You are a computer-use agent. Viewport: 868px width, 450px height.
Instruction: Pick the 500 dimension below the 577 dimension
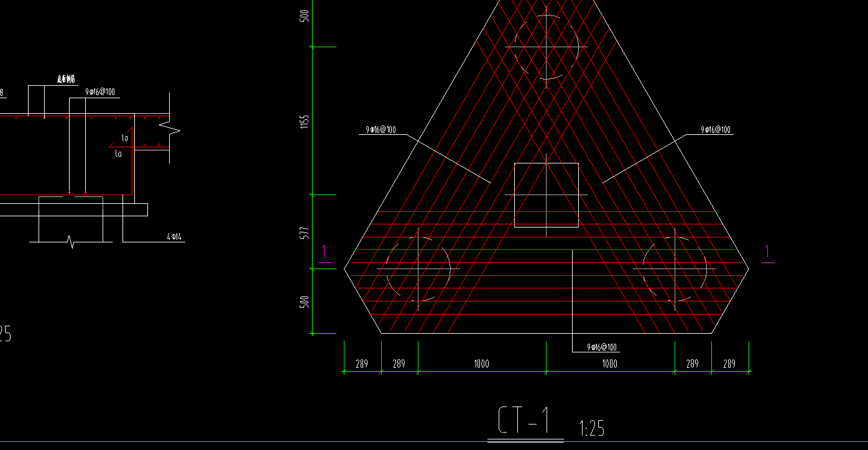click(304, 302)
